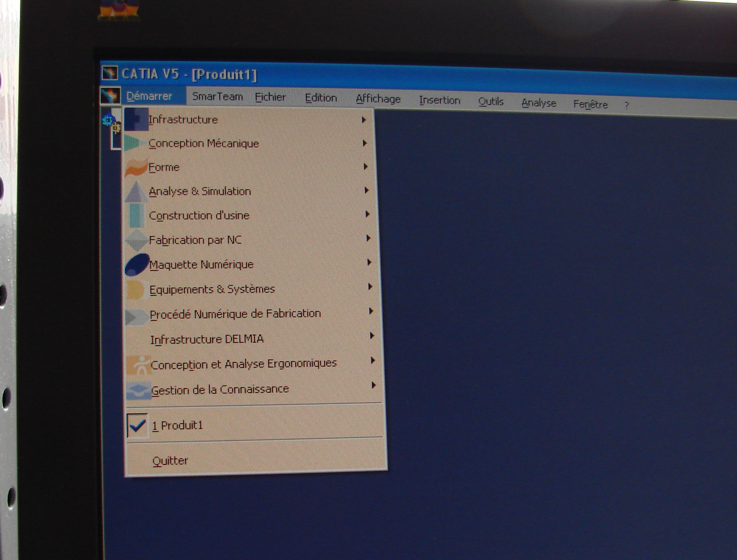Open the Outils menu
Screen dimensions: 737x560
(491, 102)
